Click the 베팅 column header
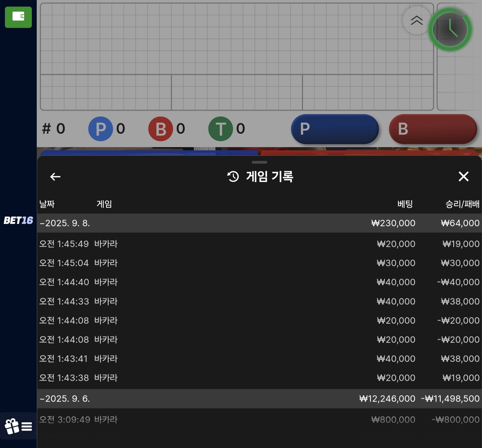Viewport: 482px width, 448px height. pyautogui.click(x=405, y=204)
